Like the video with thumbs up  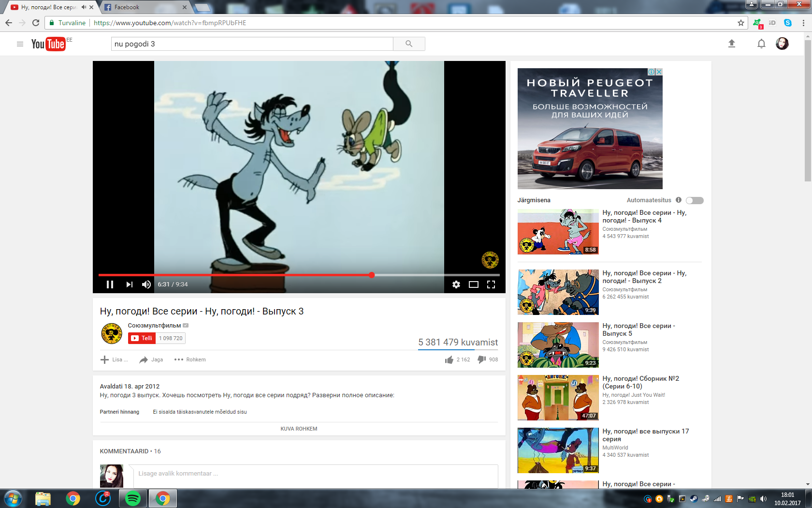pos(449,359)
